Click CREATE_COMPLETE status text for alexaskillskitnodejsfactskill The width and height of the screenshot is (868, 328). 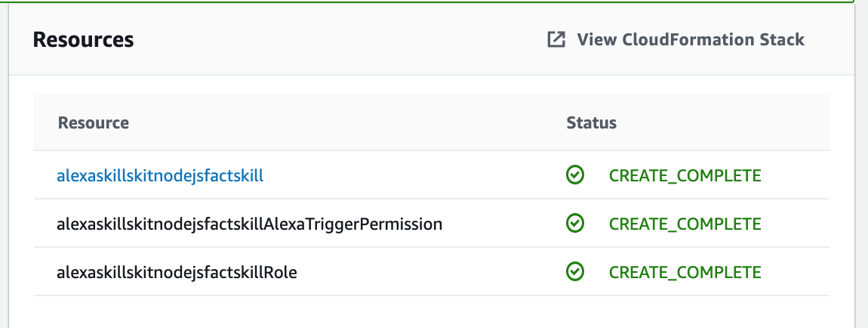[x=685, y=175]
